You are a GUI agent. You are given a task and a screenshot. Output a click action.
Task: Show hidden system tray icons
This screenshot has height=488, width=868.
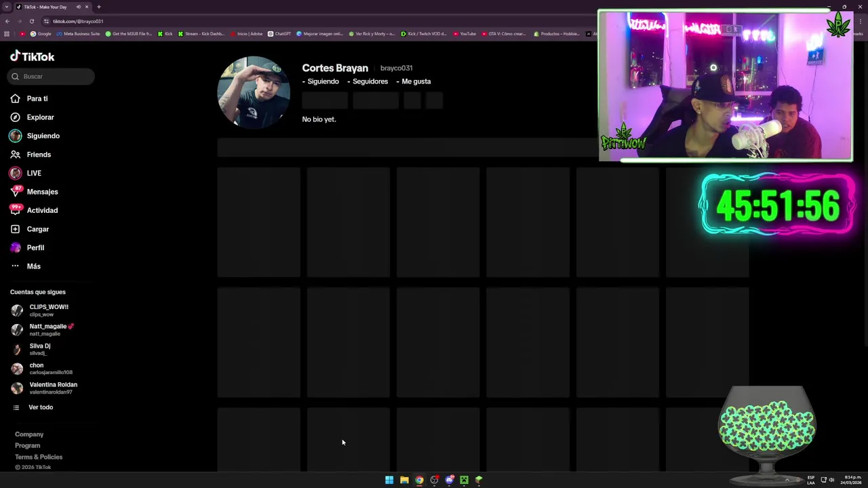[x=787, y=480]
